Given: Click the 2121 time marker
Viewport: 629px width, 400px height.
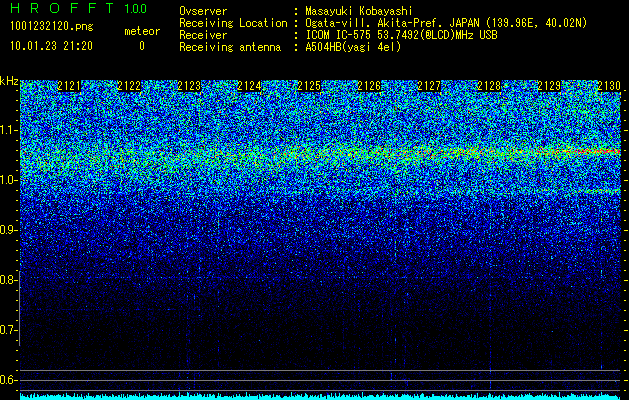Looking at the screenshot, I should pos(69,86).
